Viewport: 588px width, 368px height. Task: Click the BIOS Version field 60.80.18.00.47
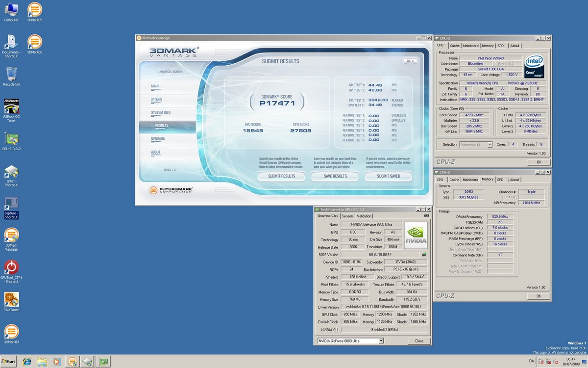pos(380,255)
